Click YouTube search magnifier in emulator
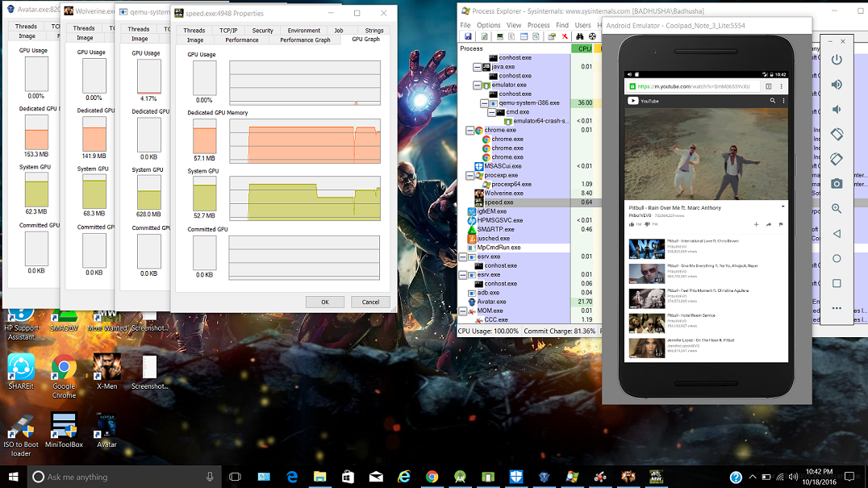Viewport: 868px width, 488px height. [x=772, y=101]
